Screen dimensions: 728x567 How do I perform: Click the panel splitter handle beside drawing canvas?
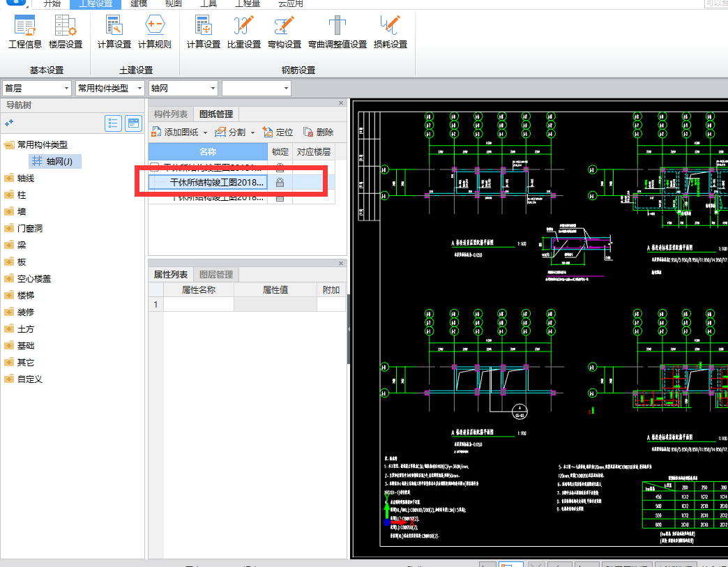tap(349, 329)
